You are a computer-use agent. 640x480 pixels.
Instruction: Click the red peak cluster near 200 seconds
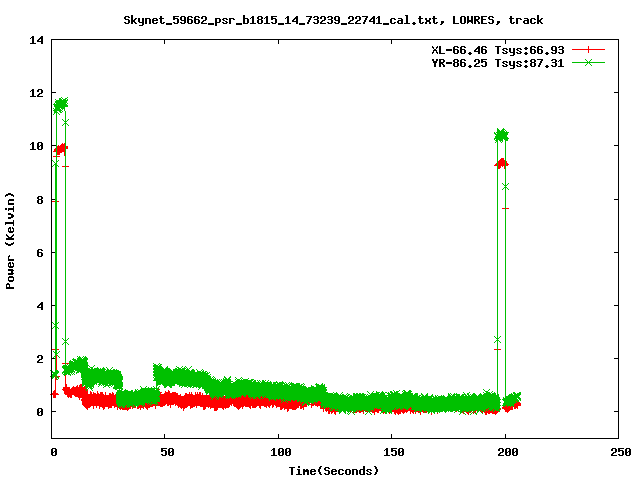click(x=501, y=163)
